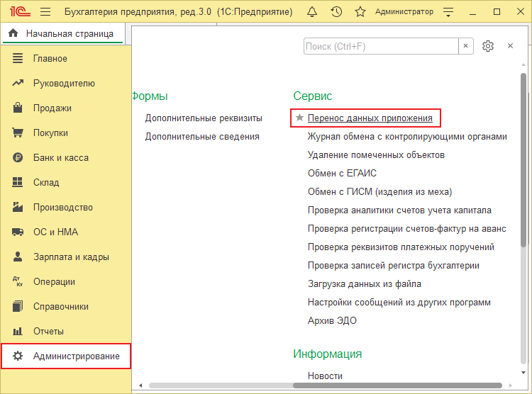Open the main hamburger menu in title bar
The image size is (532, 394).
[x=45, y=12]
